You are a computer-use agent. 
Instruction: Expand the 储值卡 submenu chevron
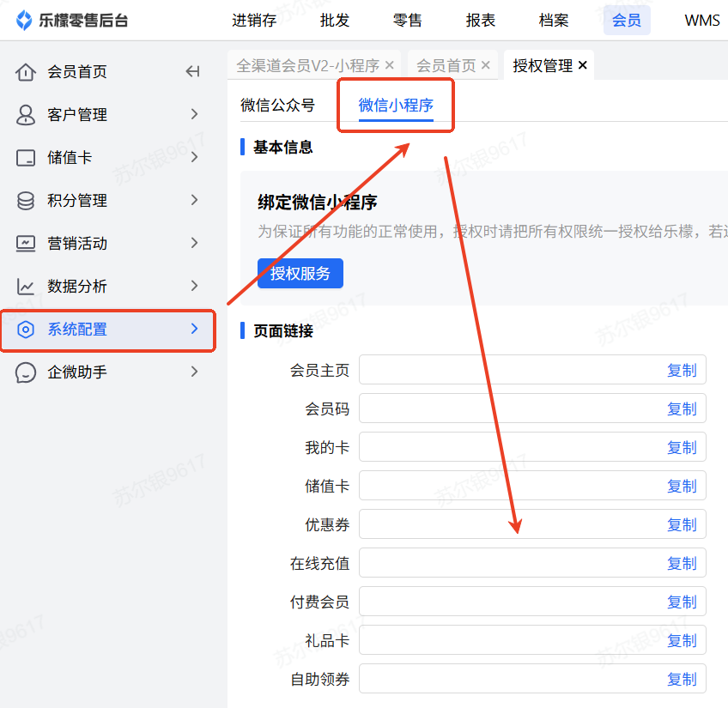tap(195, 157)
